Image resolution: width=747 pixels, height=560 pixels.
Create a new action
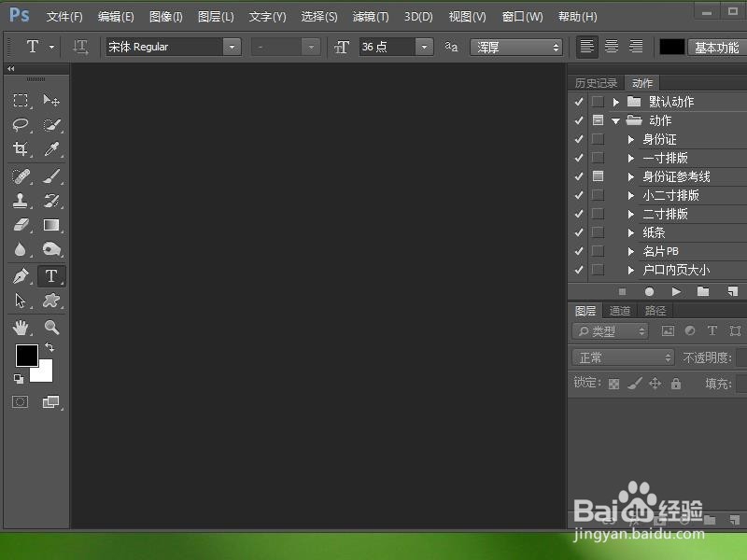coord(733,291)
